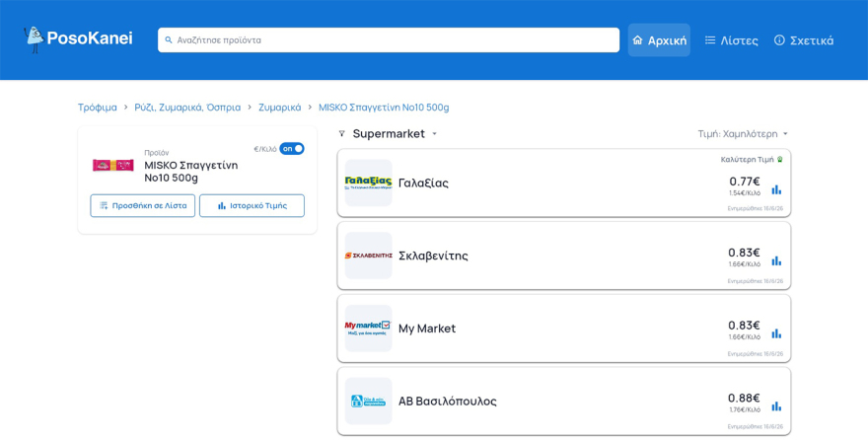The image size is (868, 440).
Task: Click the Ιστορικό Τιμής button
Action: (252, 205)
